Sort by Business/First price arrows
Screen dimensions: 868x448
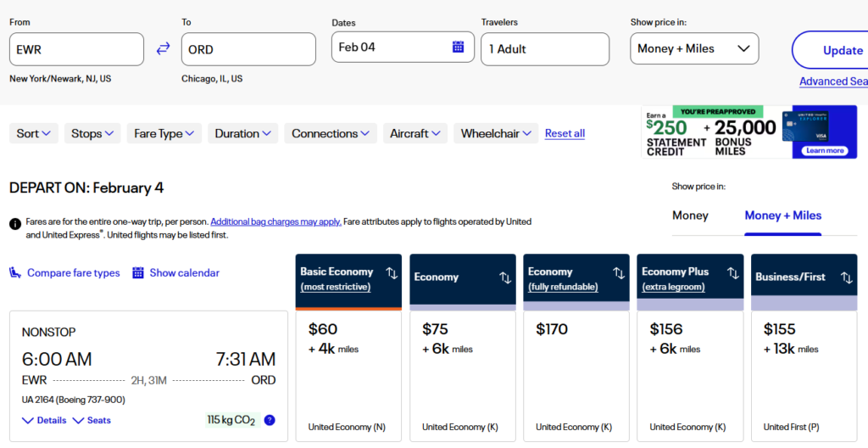coord(847,277)
